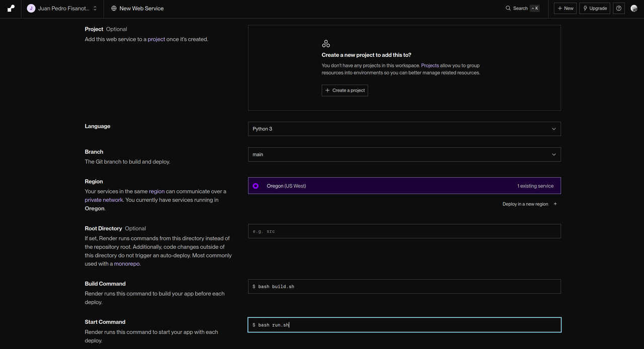Open the Branch dropdown showing main
644x349 pixels.
[x=405, y=155]
